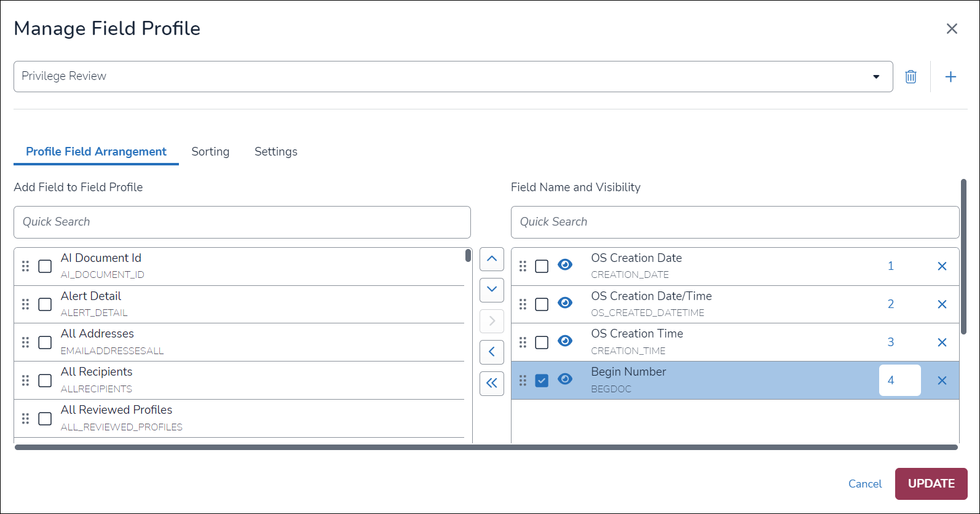The image size is (980, 514).
Task: Click drag handle of All Recipients row
Action: [x=25, y=381]
